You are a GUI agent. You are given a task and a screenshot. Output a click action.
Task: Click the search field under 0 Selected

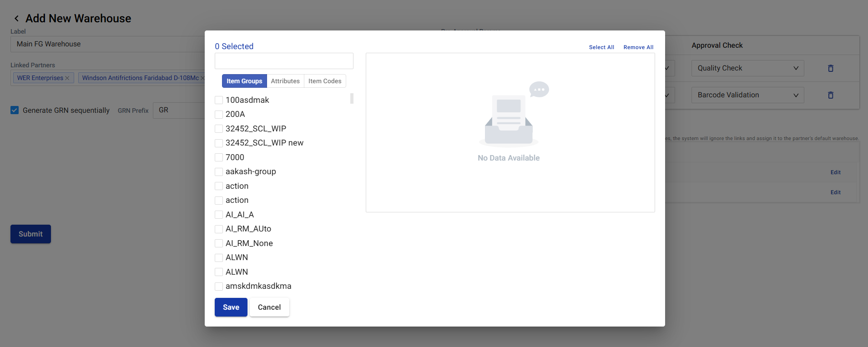pyautogui.click(x=284, y=61)
